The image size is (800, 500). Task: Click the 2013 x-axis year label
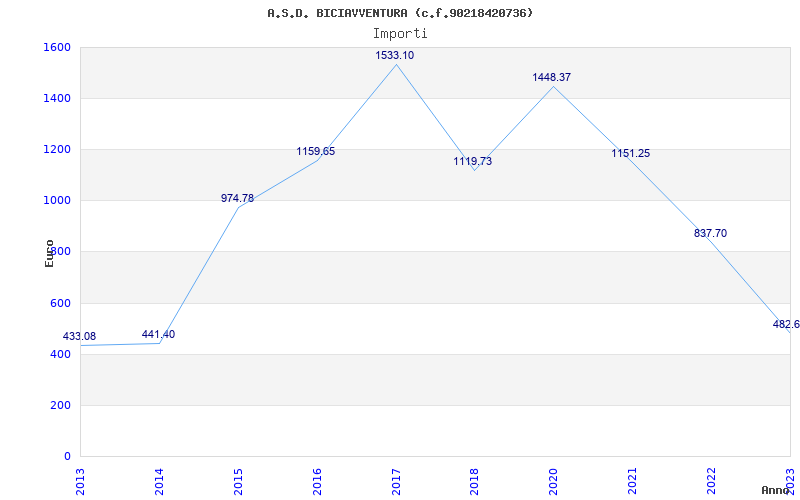80,482
